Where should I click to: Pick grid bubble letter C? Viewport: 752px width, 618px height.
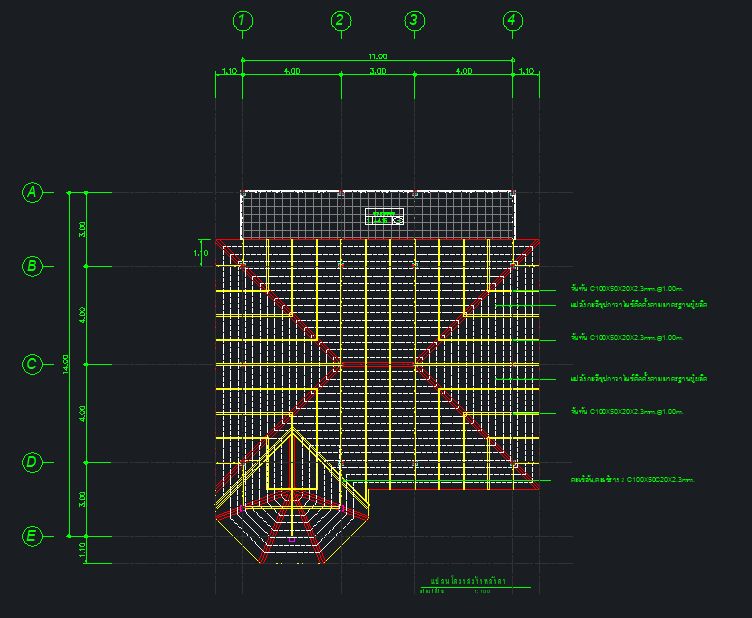click(32, 365)
